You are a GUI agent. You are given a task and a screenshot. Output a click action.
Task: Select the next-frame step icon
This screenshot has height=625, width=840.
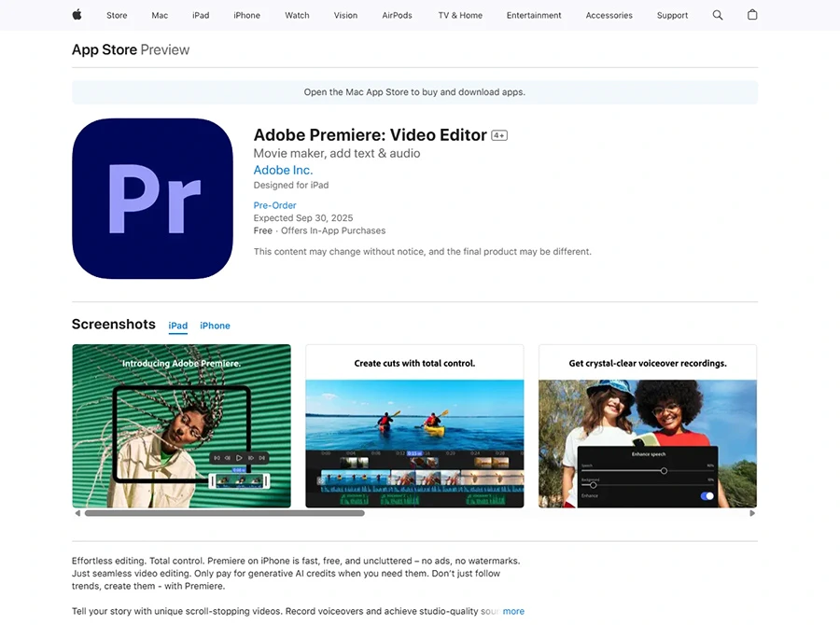point(251,458)
